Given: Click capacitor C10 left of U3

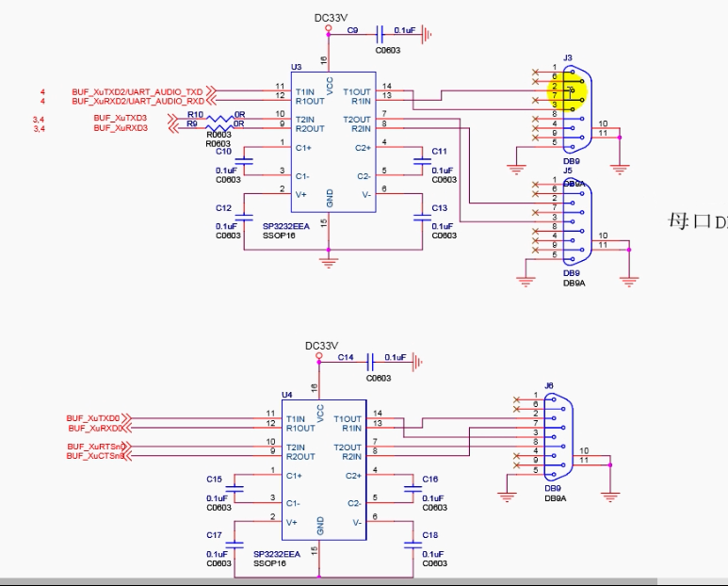Looking at the screenshot, I should (x=246, y=160).
